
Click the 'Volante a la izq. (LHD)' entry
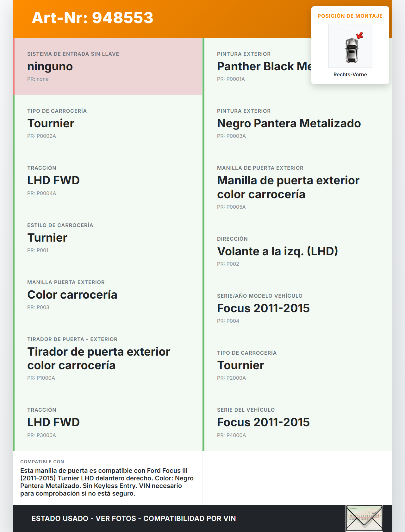(277, 251)
